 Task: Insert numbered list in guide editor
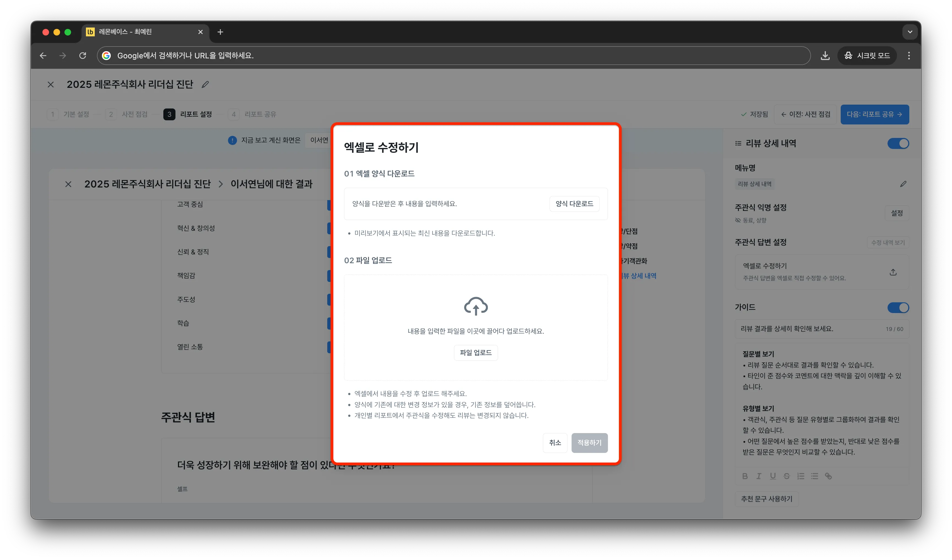800,476
